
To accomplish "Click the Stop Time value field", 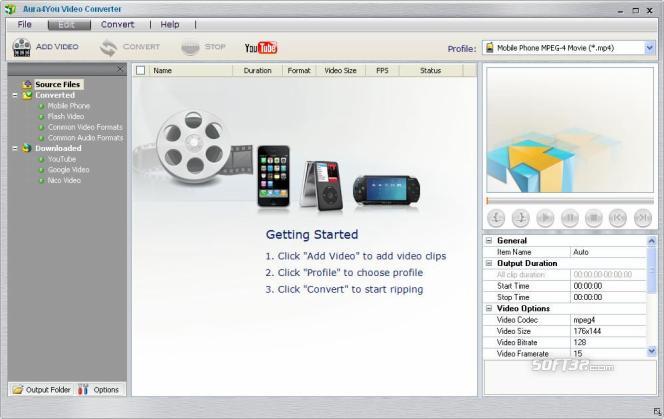I will pyautogui.click(x=608, y=297).
